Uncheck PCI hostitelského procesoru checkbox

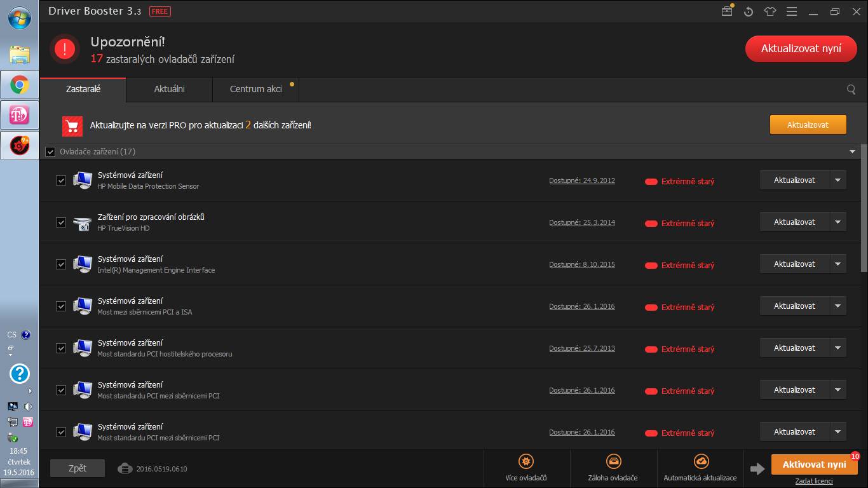pyautogui.click(x=61, y=348)
